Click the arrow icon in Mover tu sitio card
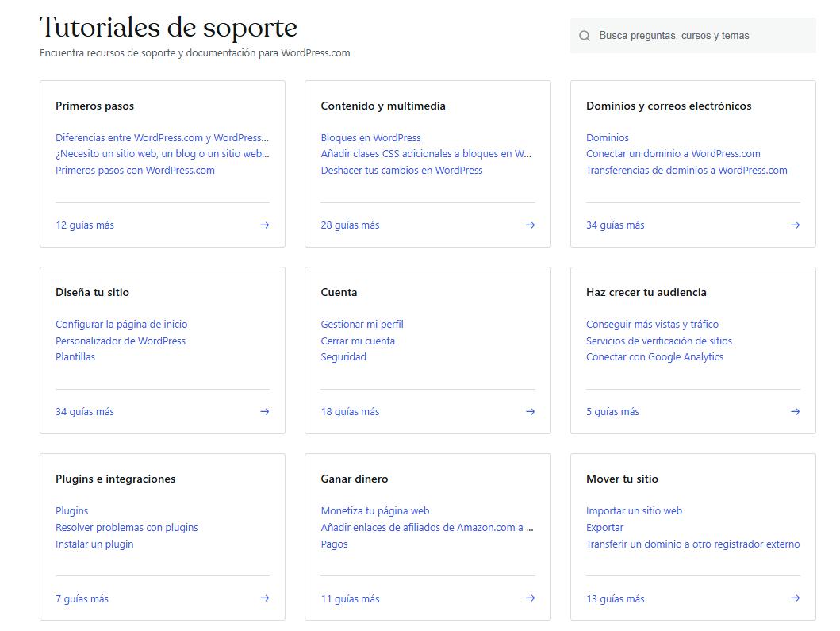This screenshot has height=631, width=840. 795,598
